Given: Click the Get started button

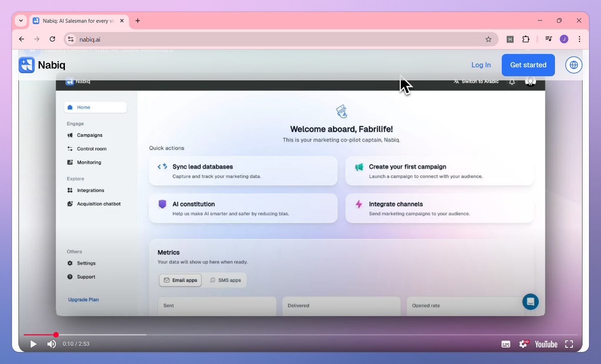Looking at the screenshot, I should (528, 65).
